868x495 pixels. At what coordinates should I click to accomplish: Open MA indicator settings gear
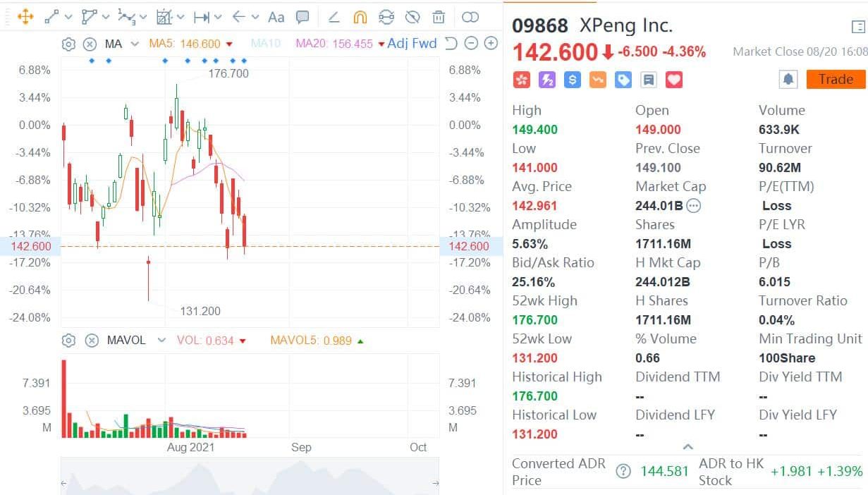[68, 44]
